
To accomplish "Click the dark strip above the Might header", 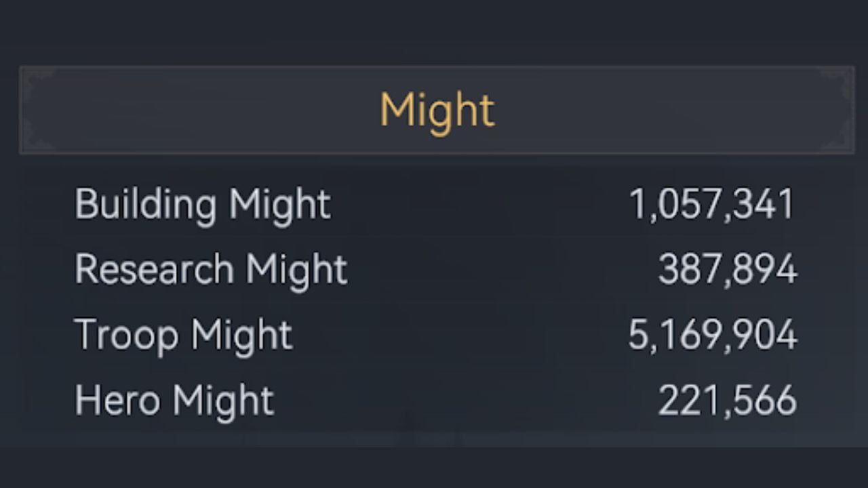I will (434, 33).
